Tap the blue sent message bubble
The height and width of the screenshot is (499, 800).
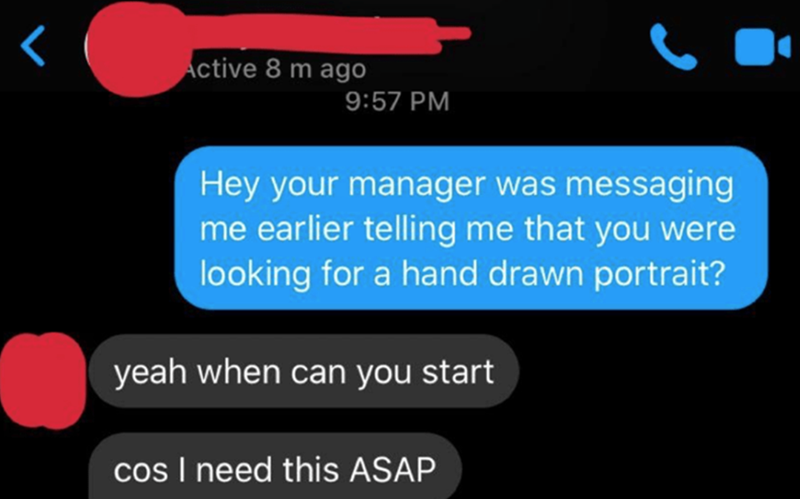471,228
